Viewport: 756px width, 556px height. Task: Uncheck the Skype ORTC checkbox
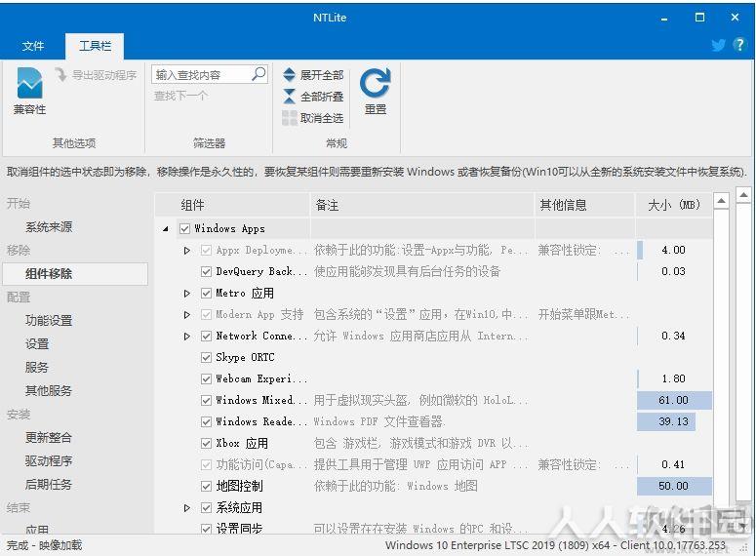tap(206, 357)
